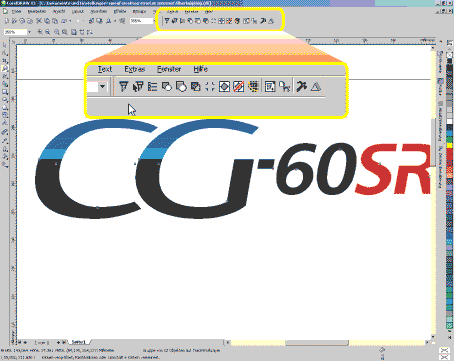Expand the application launcher dropdown arrow

(x=115, y=21)
